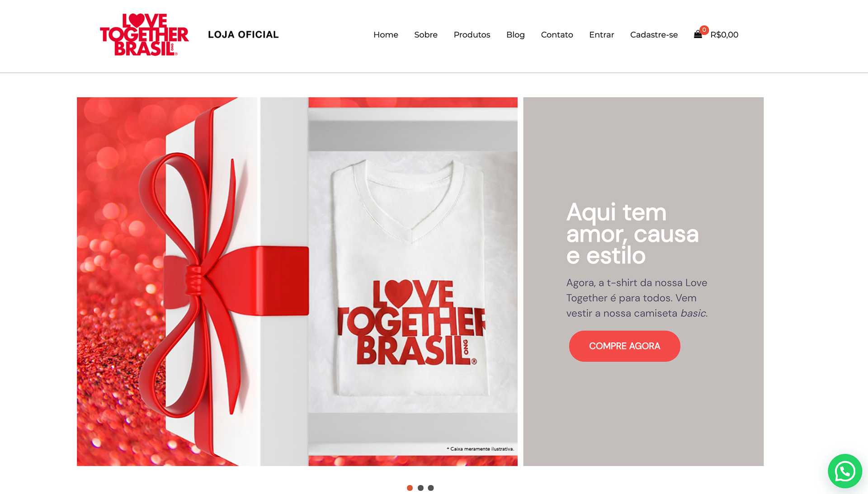Visit the Blog page
This screenshot has width=868, height=494.
(515, 35)
